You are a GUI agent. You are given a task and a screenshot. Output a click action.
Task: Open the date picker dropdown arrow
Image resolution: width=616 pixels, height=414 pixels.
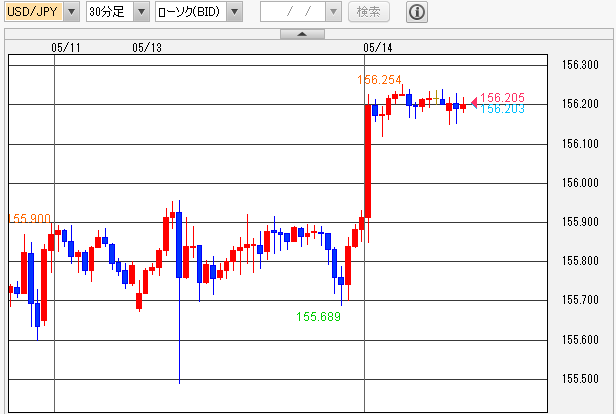pyautogui.click(x=333, y=12)
